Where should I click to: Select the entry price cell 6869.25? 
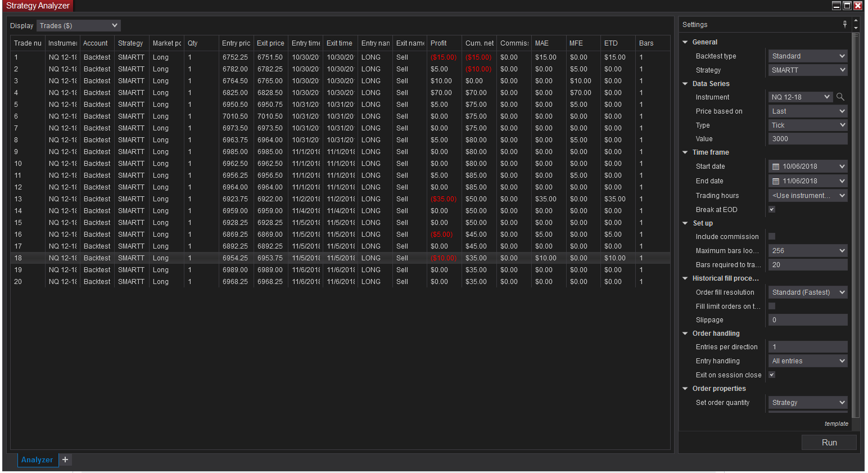pyautogui.click(x=235, y=235)
